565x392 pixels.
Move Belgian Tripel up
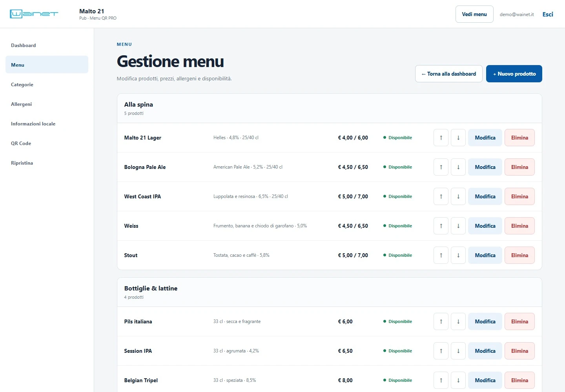click(441, 380)
